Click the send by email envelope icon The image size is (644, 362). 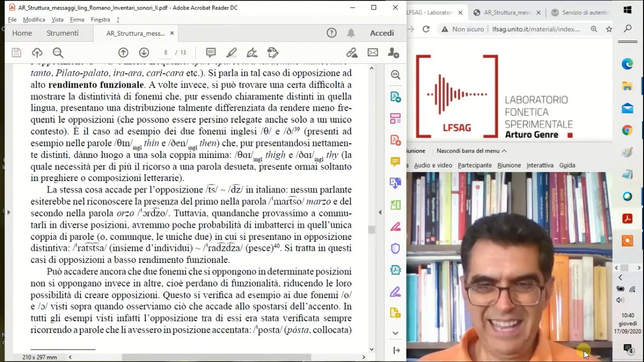point(373,53)
